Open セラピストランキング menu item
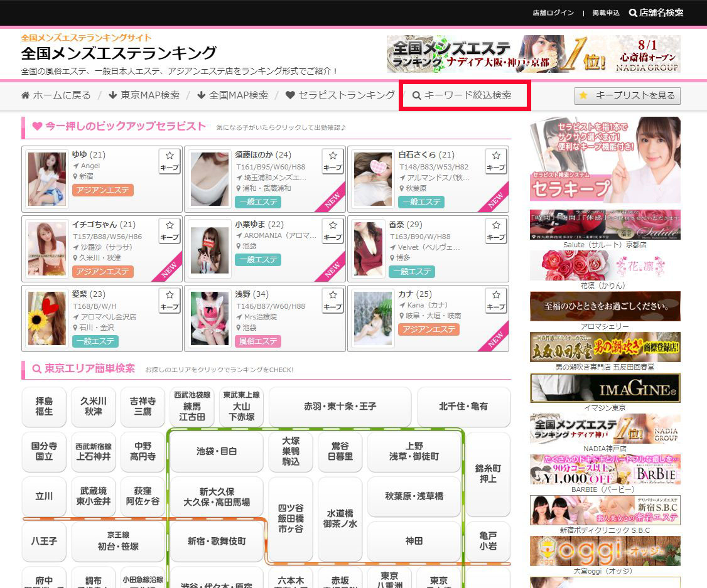Screen dimensions: 707x588 (x=340, y=95)
